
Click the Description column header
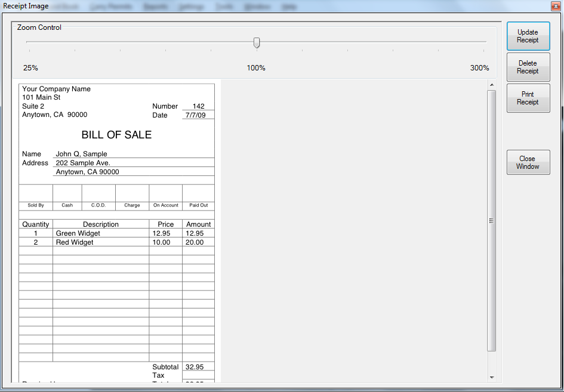tap(101, 224)
